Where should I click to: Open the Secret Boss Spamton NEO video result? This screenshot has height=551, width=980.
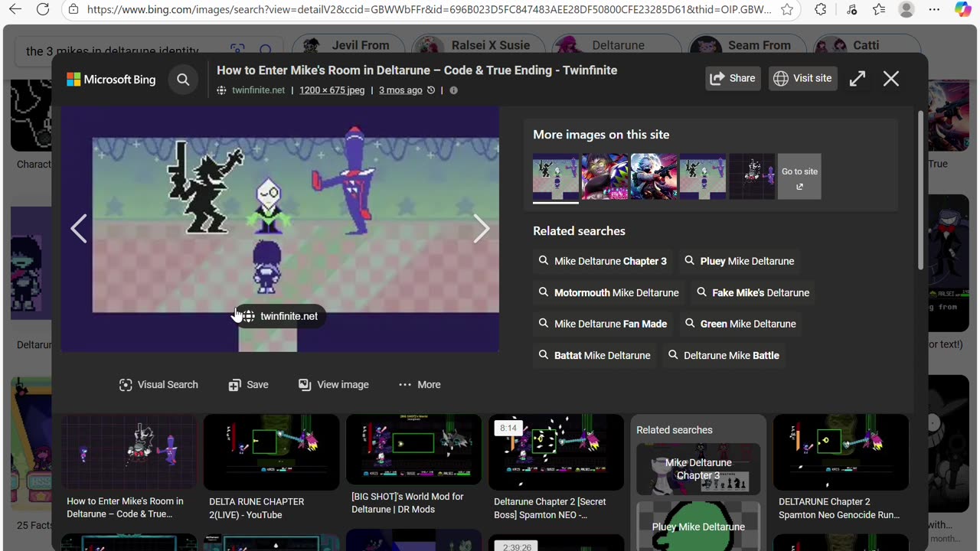click(x=556, y=452)
